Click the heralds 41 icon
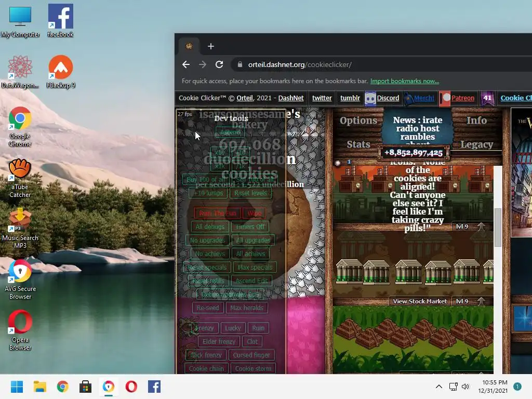Viewport: 532px width, 399px height. [x=487, y=98]
